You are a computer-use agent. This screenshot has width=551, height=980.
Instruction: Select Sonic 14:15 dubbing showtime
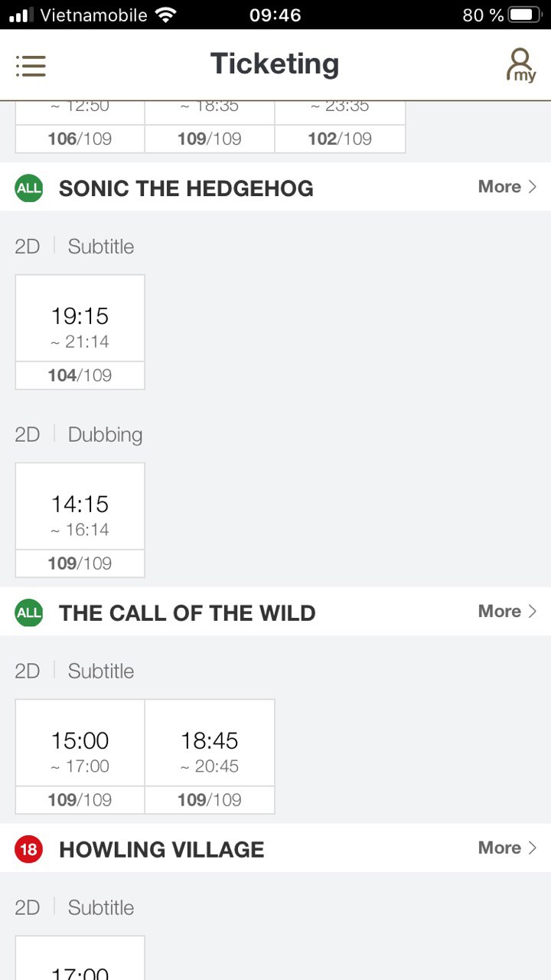80,520
